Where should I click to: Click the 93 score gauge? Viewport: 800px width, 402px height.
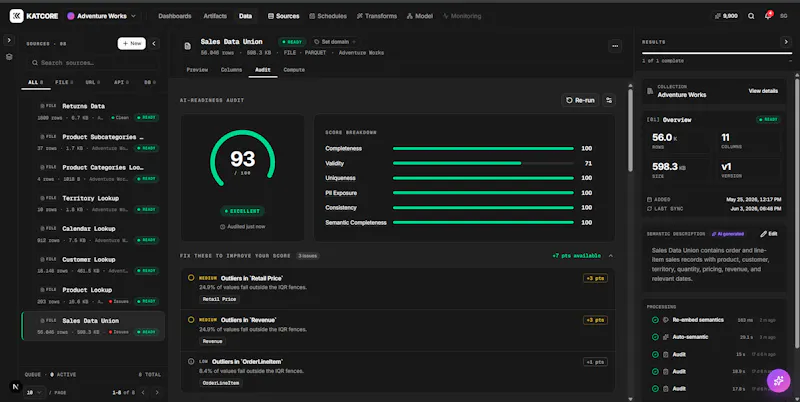[242, 159]
